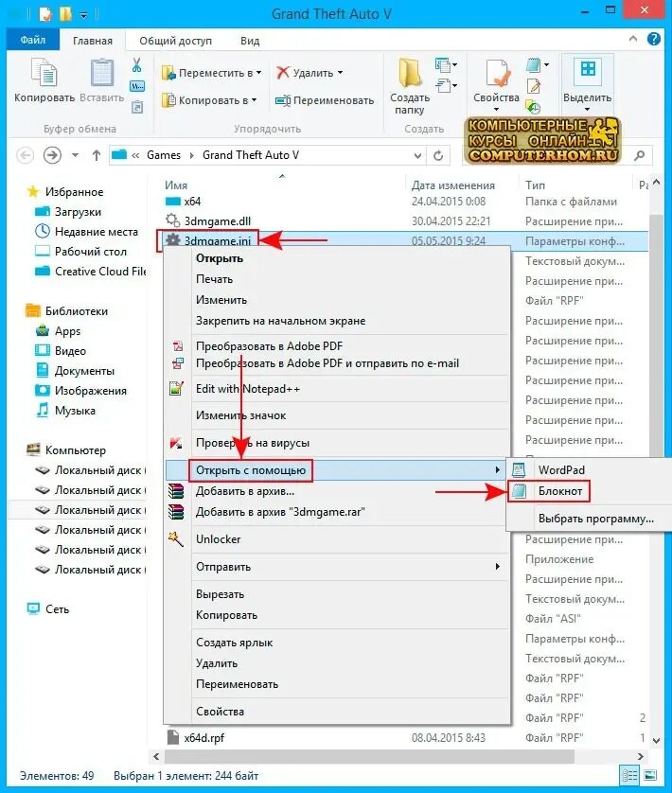Image resolution: width=672 pixels, height=793 pixels.
Task: Choose Выбрать программу… in submenu
Action: pos(596,519)
